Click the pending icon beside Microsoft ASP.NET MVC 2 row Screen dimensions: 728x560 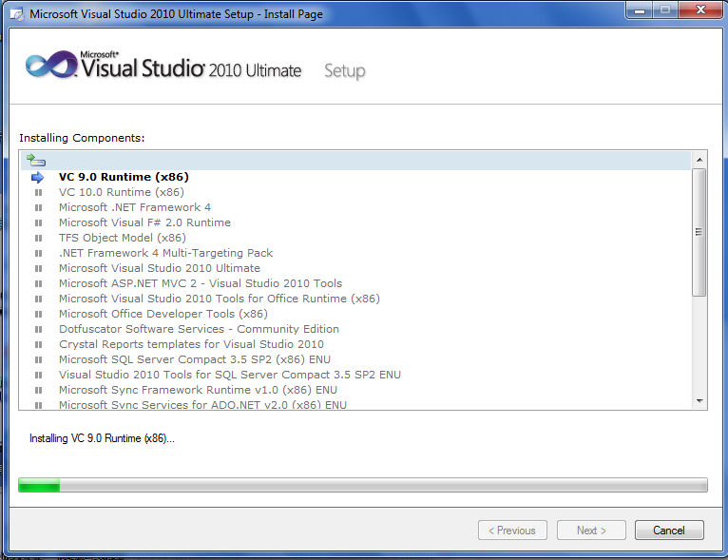(39, 283)
